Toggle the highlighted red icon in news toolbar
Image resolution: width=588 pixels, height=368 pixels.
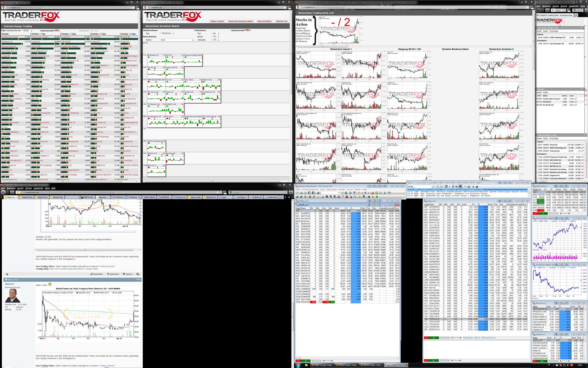(x=460, y=186)
